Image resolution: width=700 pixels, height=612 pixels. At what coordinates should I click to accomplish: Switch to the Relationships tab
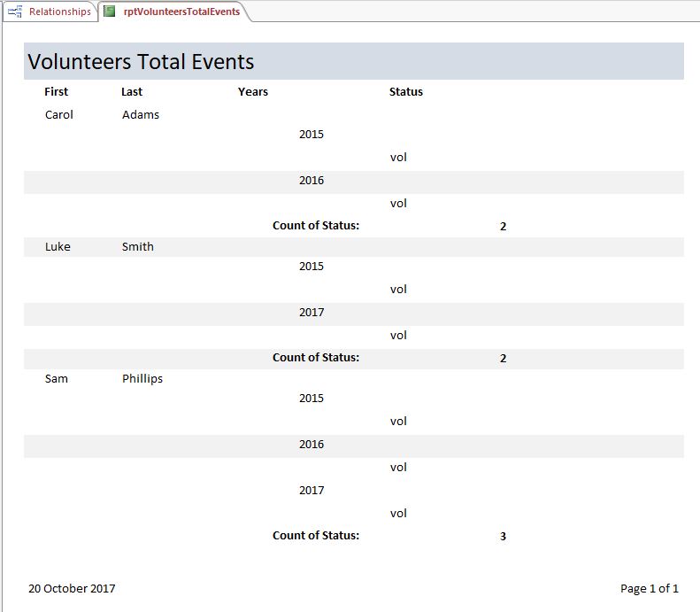click(58, 12)
